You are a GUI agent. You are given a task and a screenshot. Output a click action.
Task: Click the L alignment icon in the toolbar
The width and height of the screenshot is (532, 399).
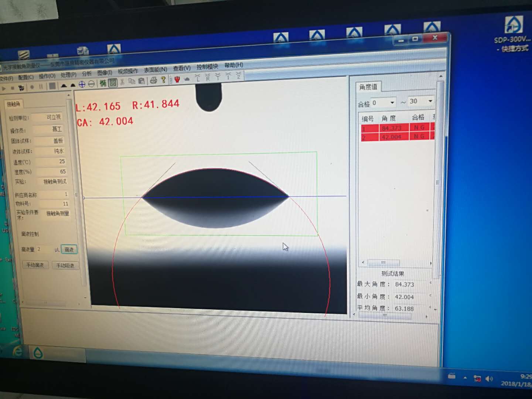[198, 77]
